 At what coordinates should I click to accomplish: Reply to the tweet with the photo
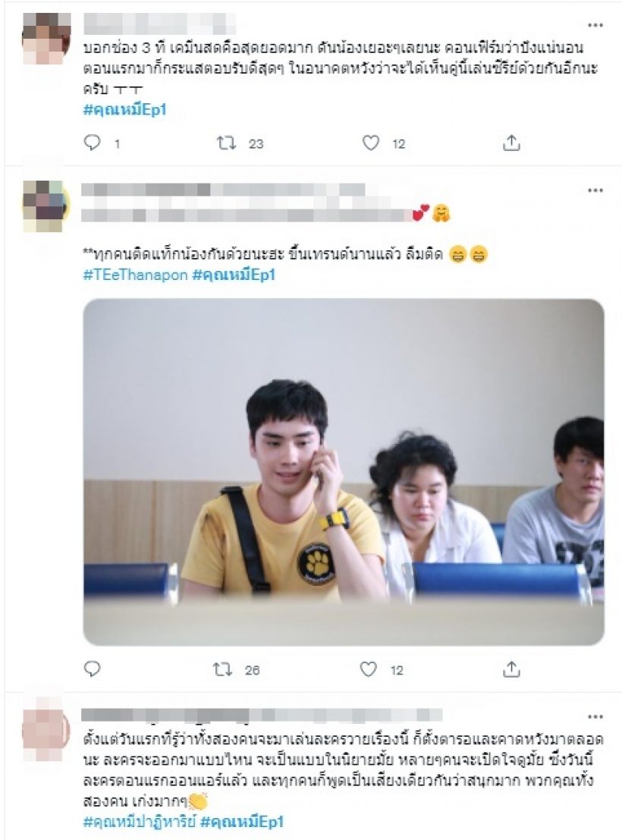[93, 669]
